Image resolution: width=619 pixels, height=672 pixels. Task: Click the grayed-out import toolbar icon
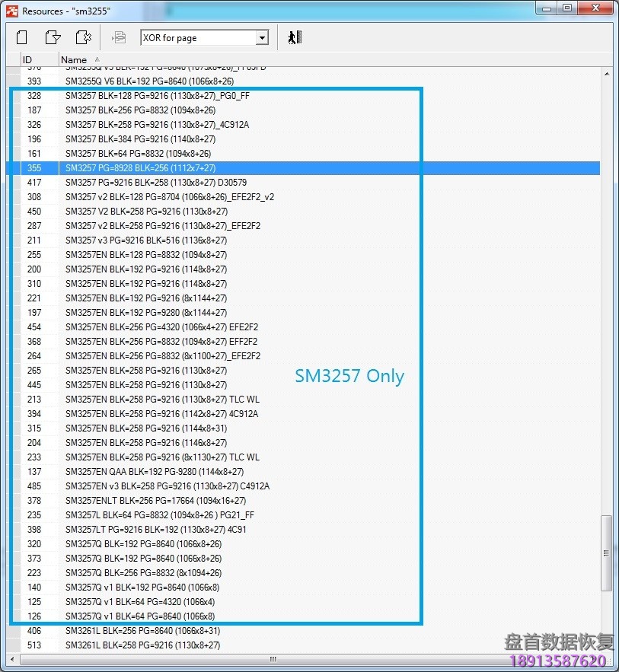point(119,37)
